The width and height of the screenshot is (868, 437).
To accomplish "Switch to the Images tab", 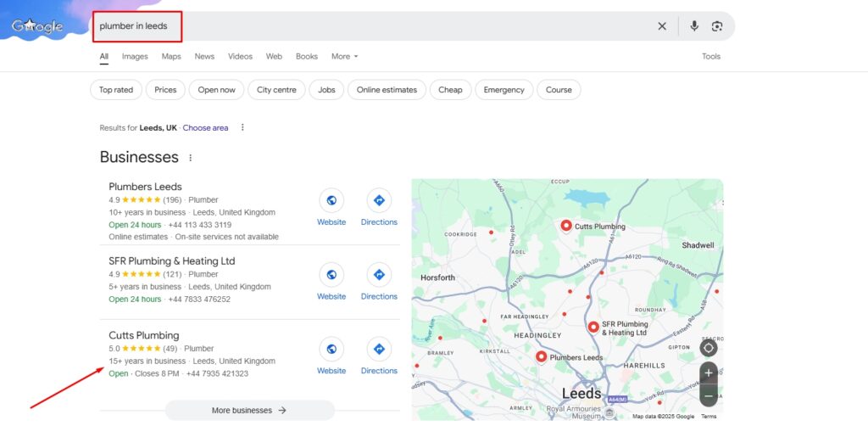I will (135, 57).
